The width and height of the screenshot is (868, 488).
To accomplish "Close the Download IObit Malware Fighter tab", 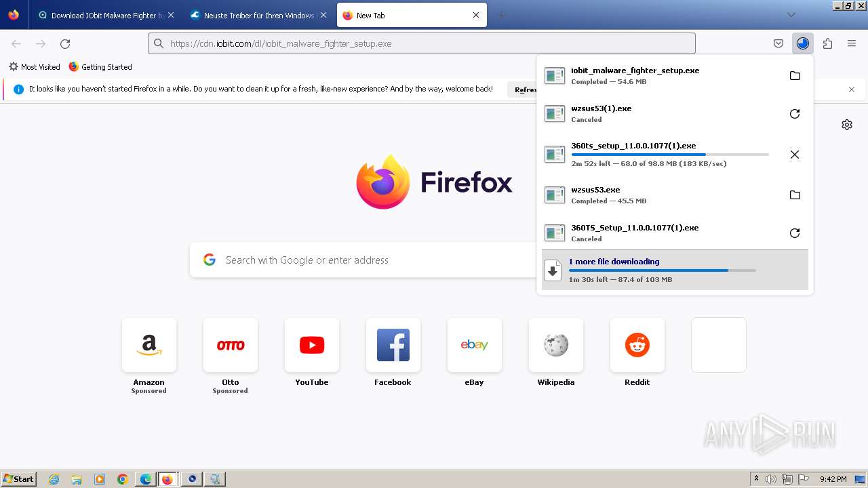I will click(170, 15).
